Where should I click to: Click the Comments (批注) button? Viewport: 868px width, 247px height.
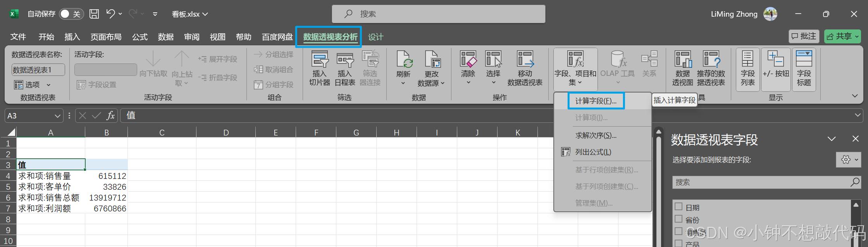pos(804,36)
